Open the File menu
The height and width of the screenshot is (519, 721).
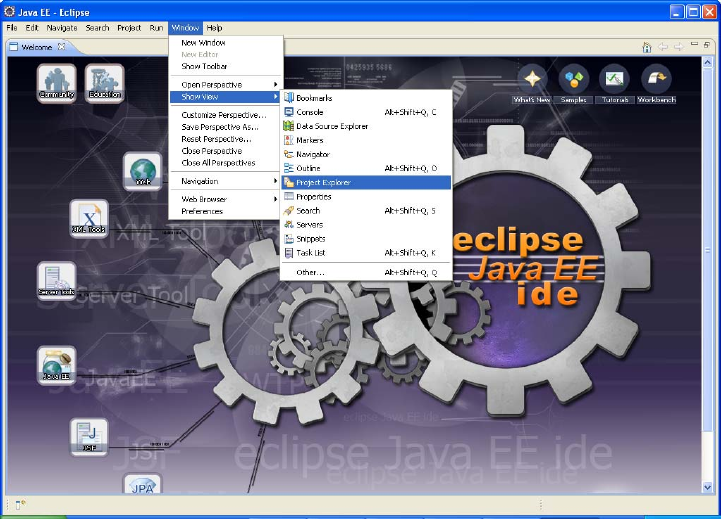(x=11, y=28)
